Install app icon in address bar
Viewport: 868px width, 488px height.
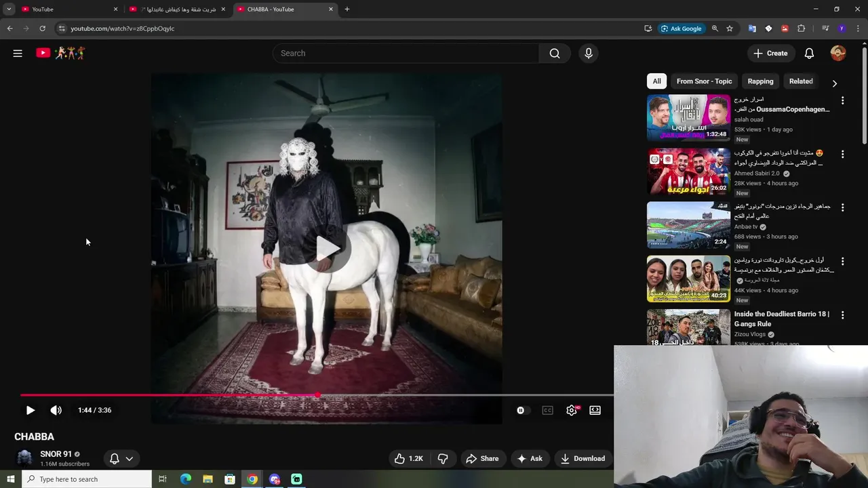pos(648,28)
